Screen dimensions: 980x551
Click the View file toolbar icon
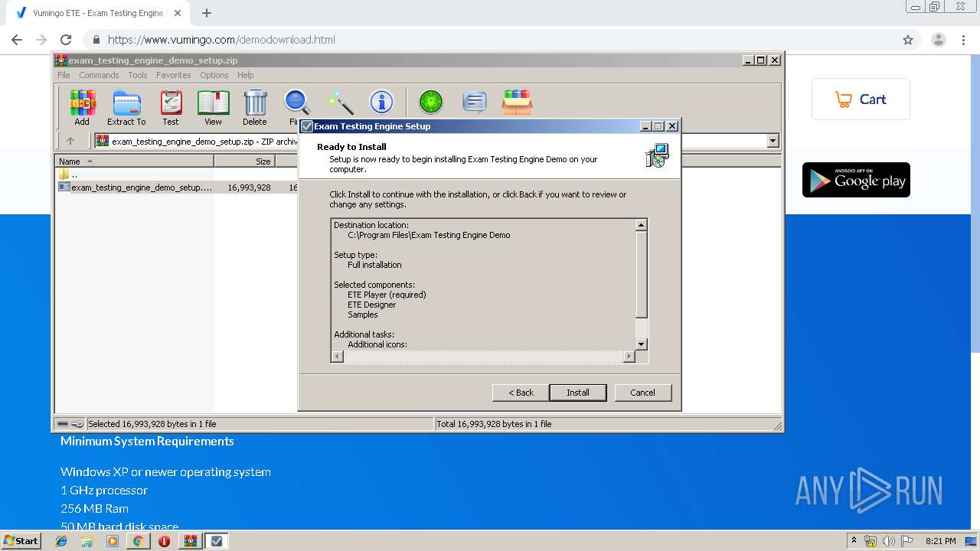coord(213,107)
